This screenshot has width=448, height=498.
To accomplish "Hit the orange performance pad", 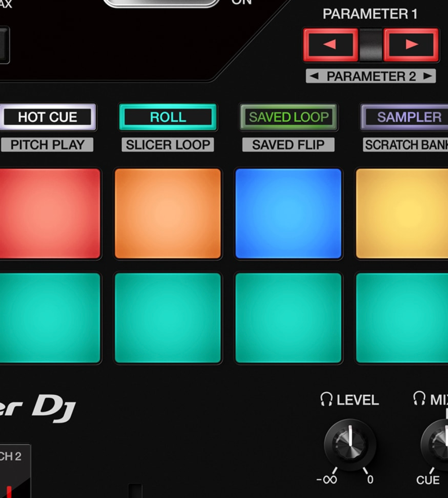I will click(168, 214).
